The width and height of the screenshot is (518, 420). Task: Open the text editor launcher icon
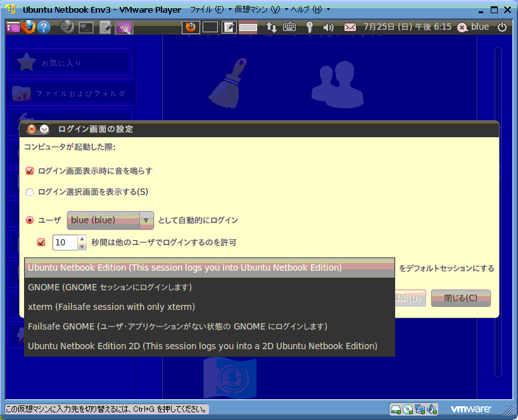point(105,27)
